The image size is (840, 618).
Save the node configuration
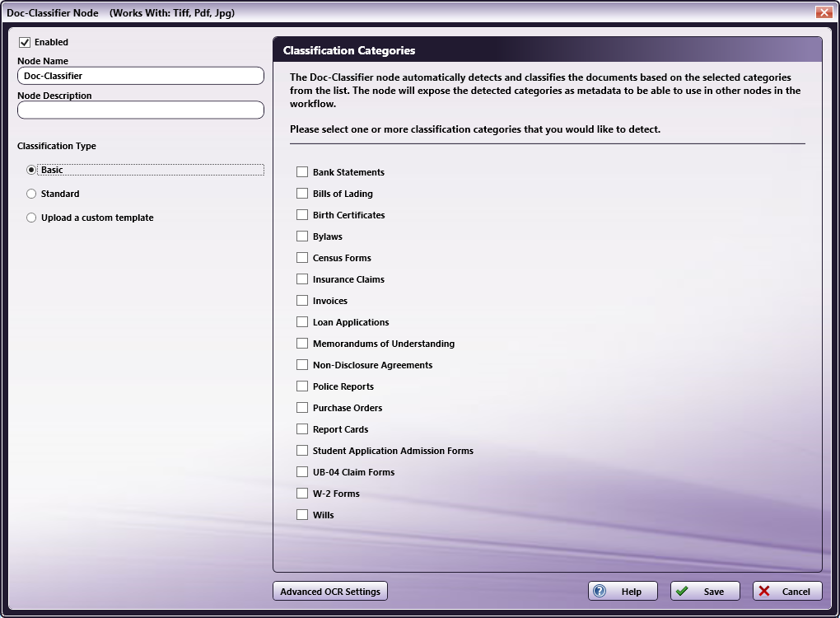[705, 591]
